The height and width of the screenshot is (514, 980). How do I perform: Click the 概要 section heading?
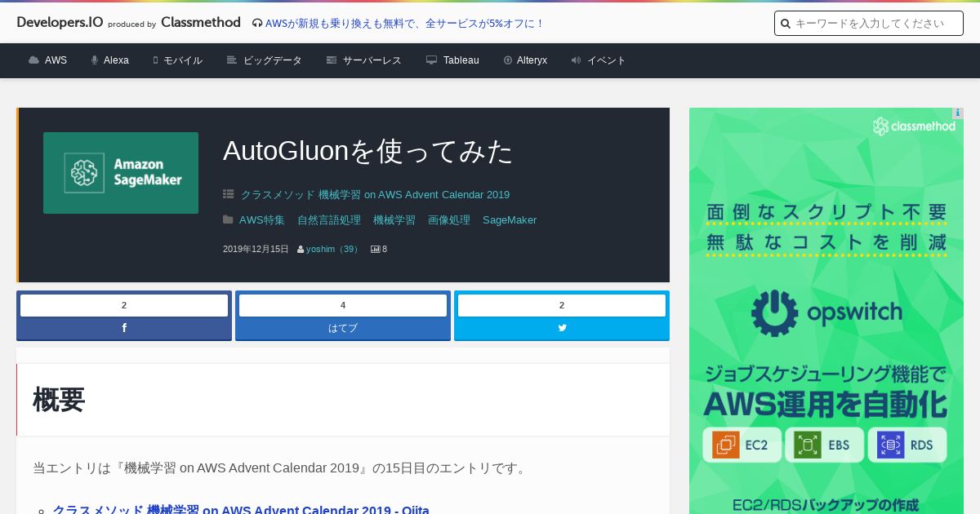pyautogui.click(x=59, y=400)
